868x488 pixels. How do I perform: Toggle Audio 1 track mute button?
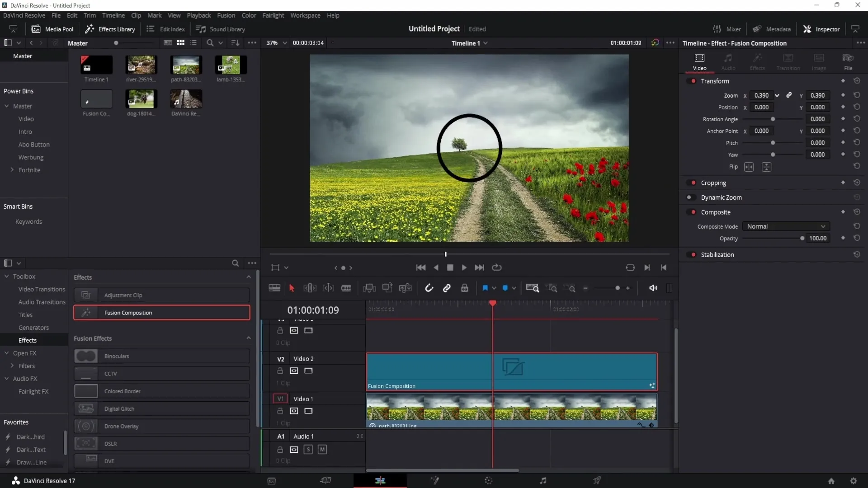coord(322,449)
